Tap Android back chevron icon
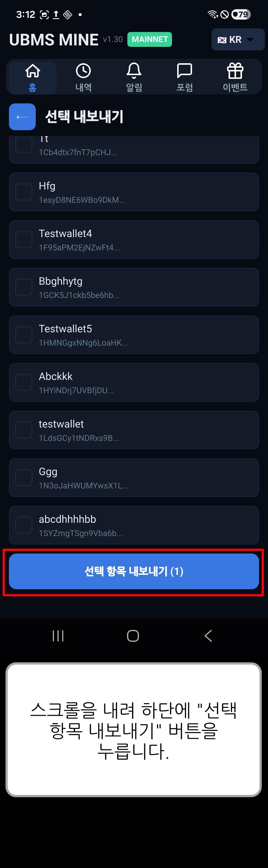The image size is (268, 868). click(208, 636)
